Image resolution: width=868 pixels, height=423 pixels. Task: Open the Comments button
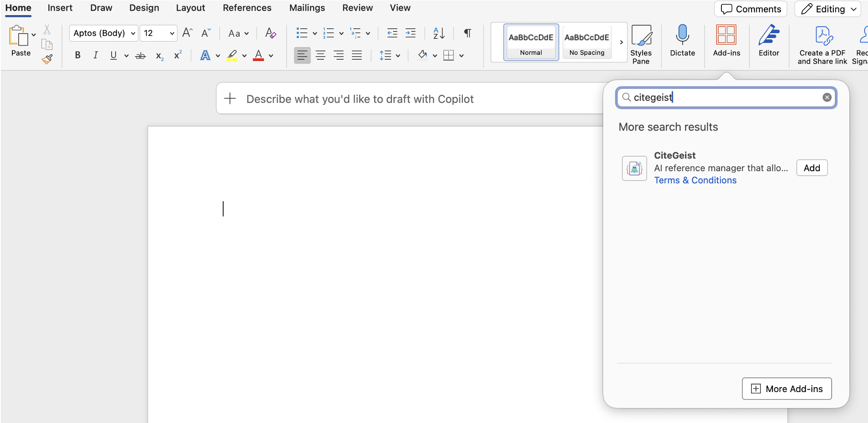(751, 9)
